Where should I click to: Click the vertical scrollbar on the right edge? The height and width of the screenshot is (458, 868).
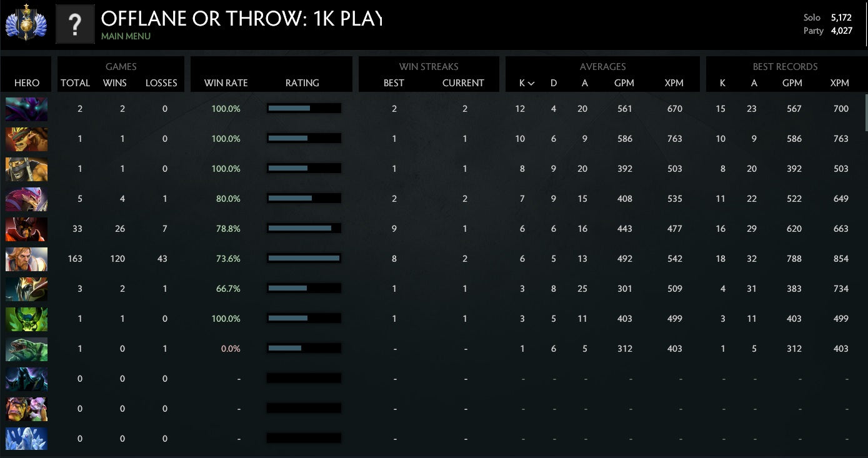[866, 112]
